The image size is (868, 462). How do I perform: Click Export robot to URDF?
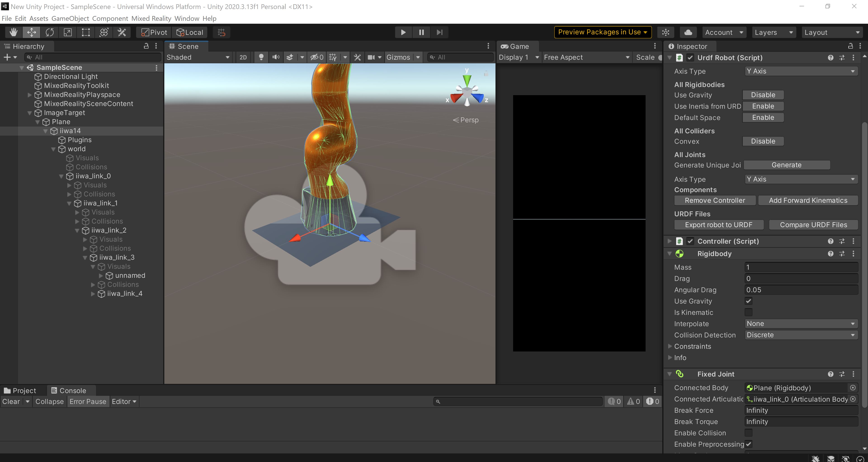[x=718, y=225]
